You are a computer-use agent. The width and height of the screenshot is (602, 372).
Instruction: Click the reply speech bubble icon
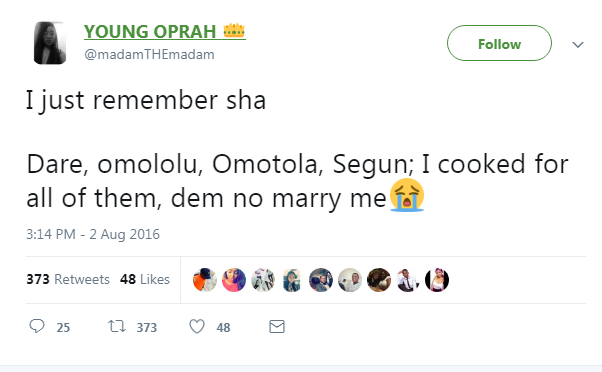37,326
